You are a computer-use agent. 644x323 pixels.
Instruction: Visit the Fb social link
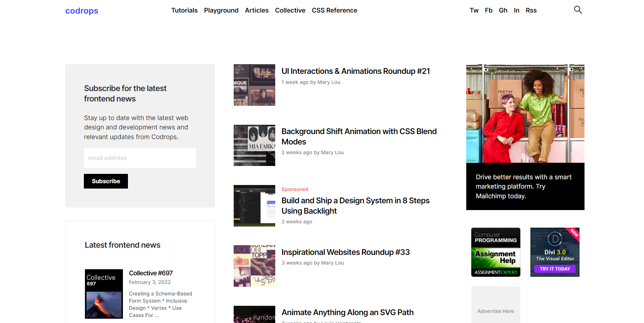[x=488, y=10]
